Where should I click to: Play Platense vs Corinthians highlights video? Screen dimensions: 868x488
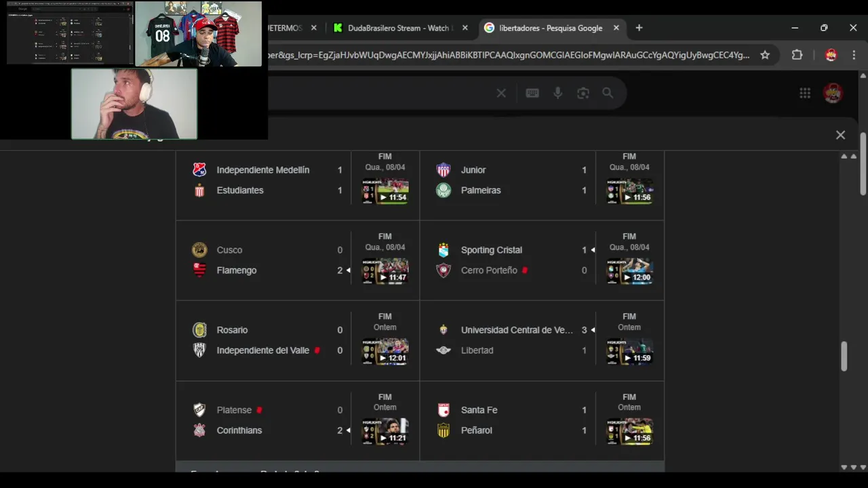pyautogui.click(x=385, y=431)
